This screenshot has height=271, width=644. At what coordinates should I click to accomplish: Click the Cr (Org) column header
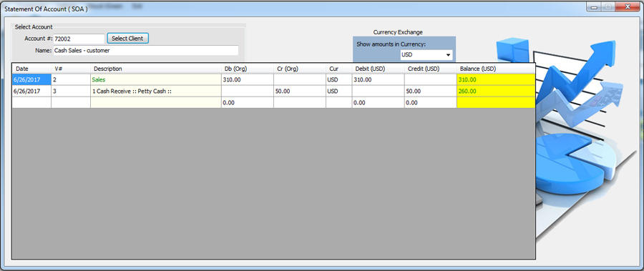(299, 69)
